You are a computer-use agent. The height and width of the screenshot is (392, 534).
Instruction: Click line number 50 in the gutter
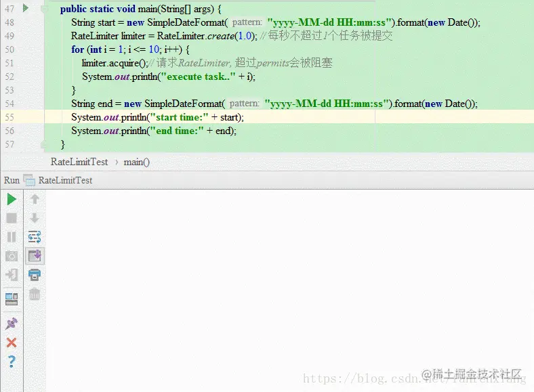click(9, 49)
